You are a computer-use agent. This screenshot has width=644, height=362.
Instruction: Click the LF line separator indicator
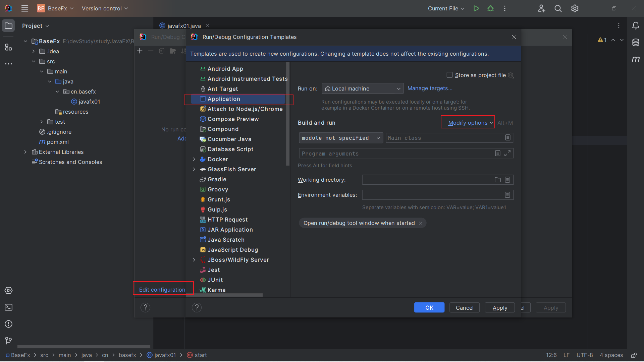pos(567,355)
